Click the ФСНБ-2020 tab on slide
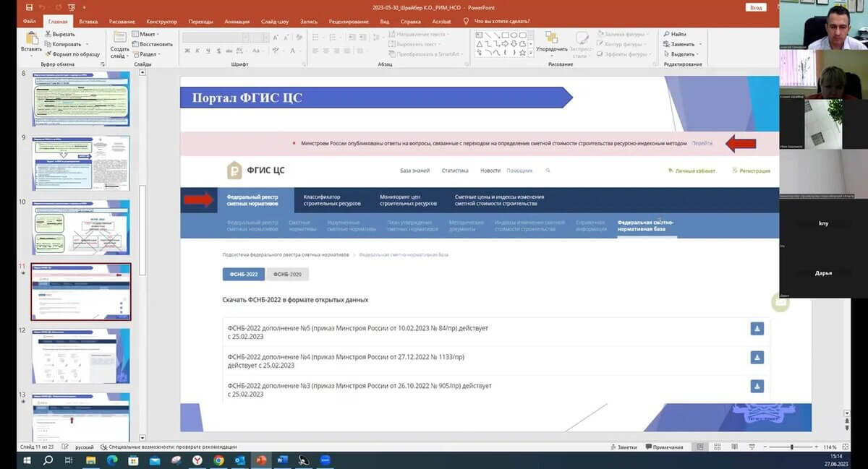 pyautogui.click(x=287, y=274)
